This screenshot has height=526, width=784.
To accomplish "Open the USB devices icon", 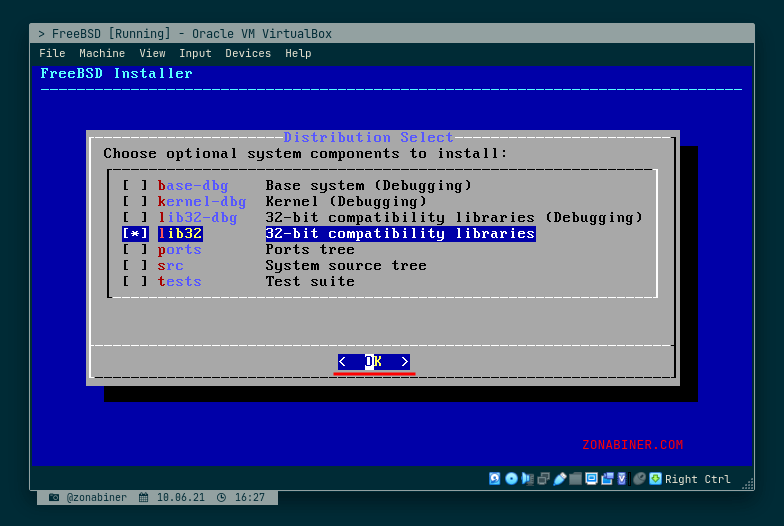I will pos(560,478).
